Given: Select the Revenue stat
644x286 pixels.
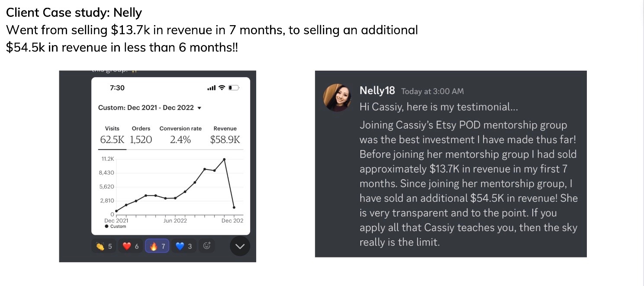Looking at the screenshot, I should [x=225, y=135].
